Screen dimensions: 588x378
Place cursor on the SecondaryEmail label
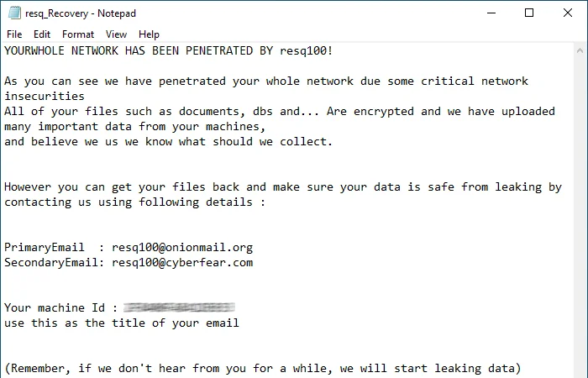(x=50, y=263)
